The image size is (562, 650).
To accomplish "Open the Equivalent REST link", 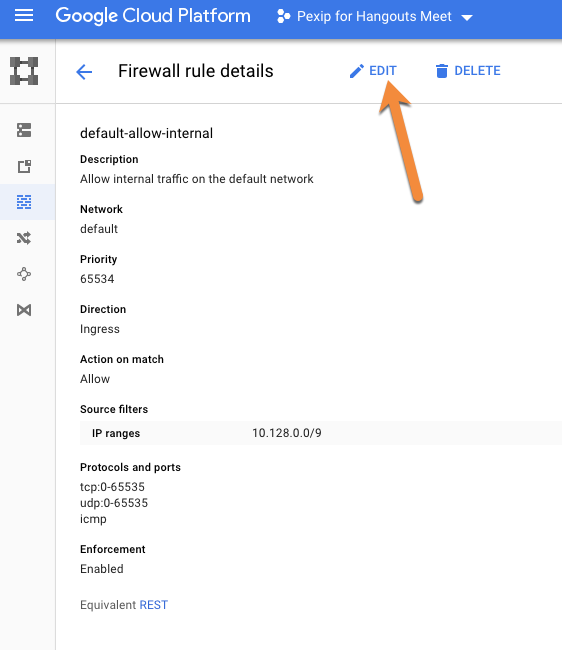I will (x=154, y=605).
